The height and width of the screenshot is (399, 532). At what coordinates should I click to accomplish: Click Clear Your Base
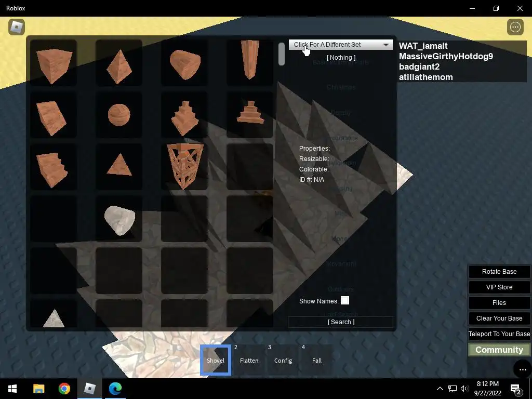point(499,318)
